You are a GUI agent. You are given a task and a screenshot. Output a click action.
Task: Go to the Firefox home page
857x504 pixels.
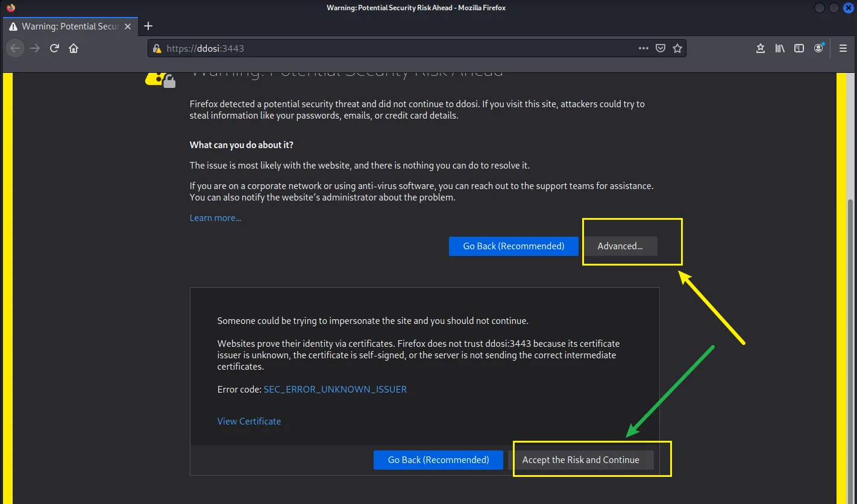click(x=74, y=49)
